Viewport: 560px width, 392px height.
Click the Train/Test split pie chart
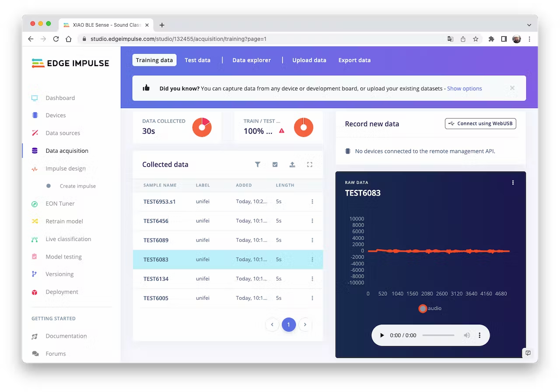(304, 127)
